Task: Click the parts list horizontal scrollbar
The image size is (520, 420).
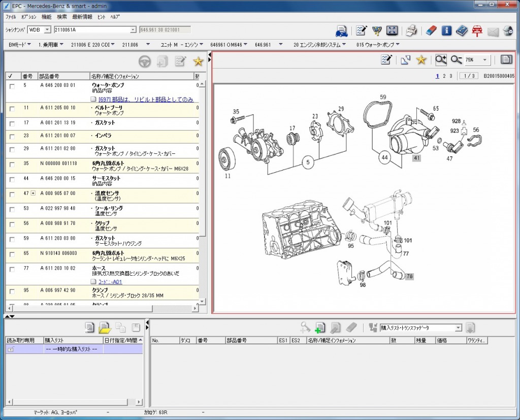Action: [x=102, y=309]
